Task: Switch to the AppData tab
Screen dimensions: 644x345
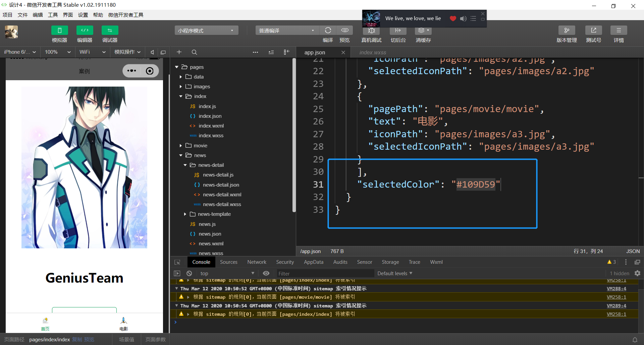Action: (314, 262)
